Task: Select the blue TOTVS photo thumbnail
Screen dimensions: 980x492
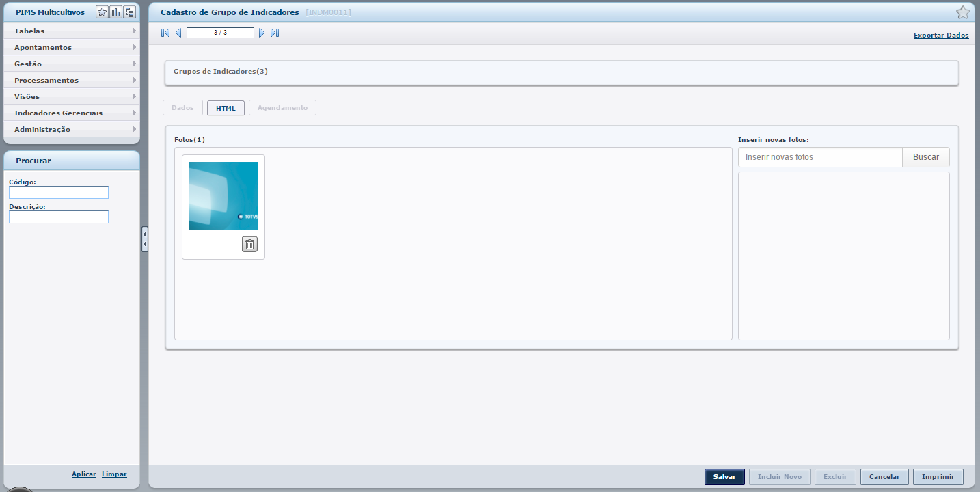Action: click(x=223, y=196)
